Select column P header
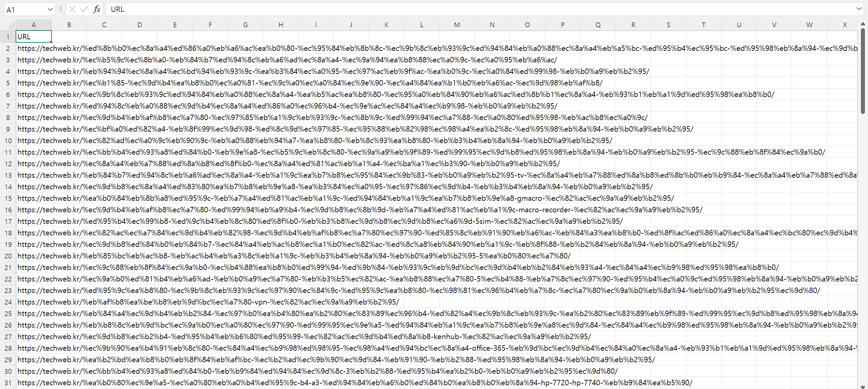Image resolution: width=868 pixels, height=389 pixels. (x=563, y=25)
